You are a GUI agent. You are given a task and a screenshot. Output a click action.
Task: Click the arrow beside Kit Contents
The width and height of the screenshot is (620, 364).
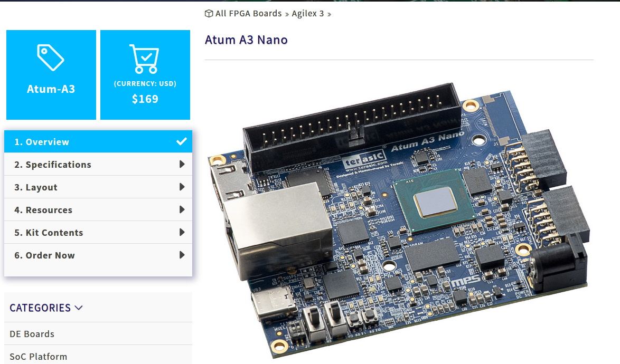tap(182, 232)
